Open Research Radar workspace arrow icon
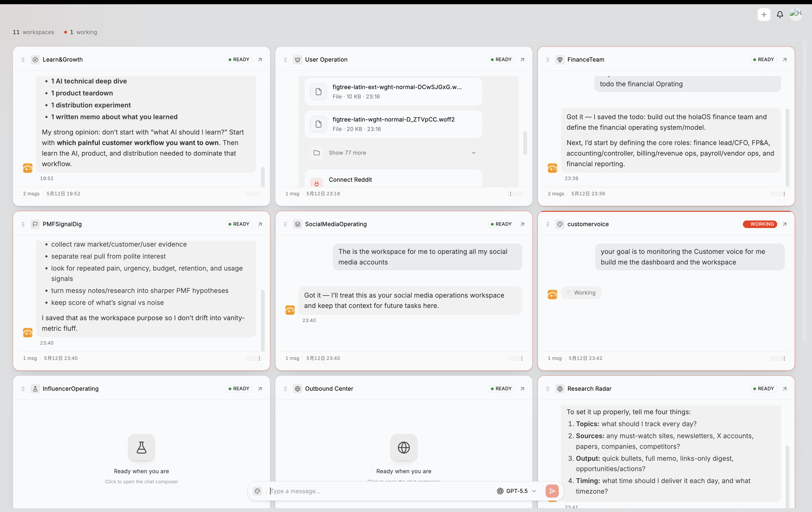This screenshot has width=812, height=512. (x=785, y=389)
